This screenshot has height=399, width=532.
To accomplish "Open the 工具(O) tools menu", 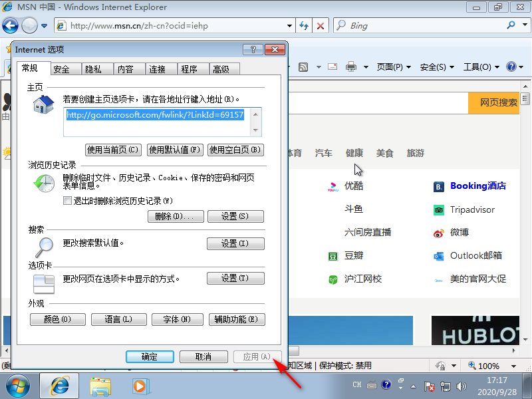I will tap(481, 67).
